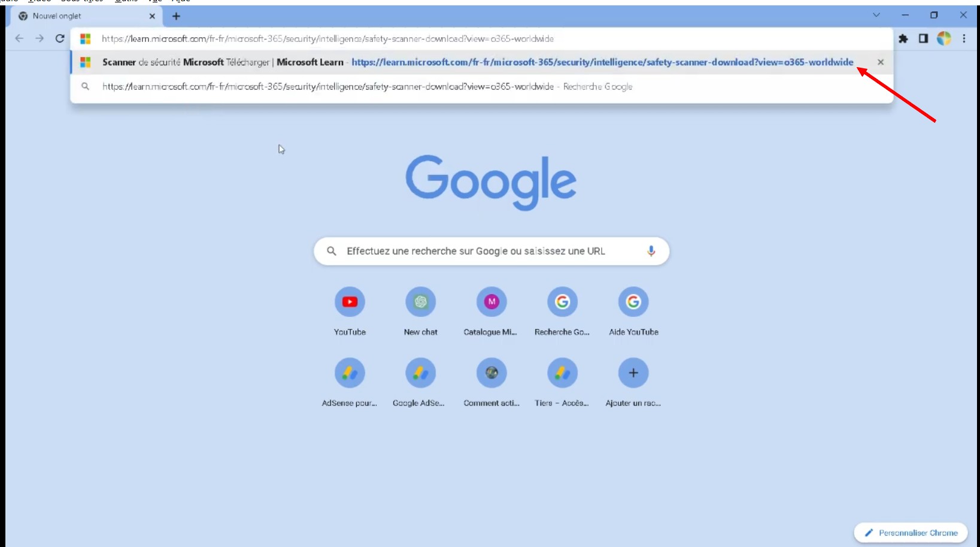Open Chrome three-dot menu
This screenshot has height=547, width=980.
pos(964,39)
